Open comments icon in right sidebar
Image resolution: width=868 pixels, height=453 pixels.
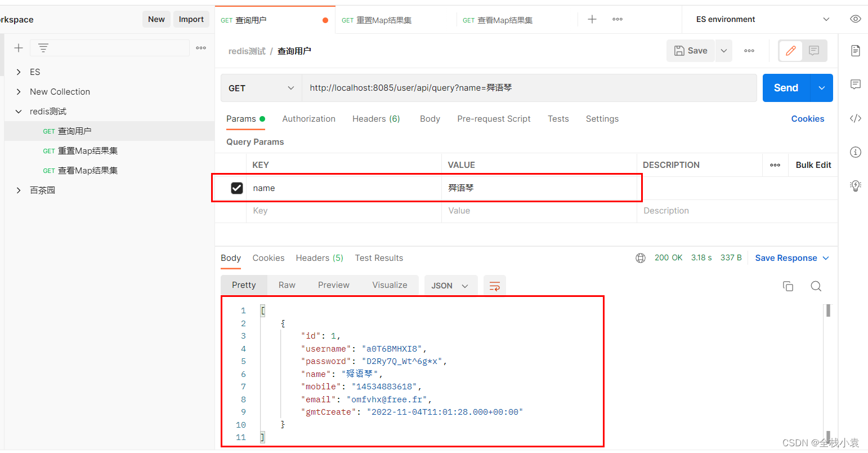click(856, 85)
